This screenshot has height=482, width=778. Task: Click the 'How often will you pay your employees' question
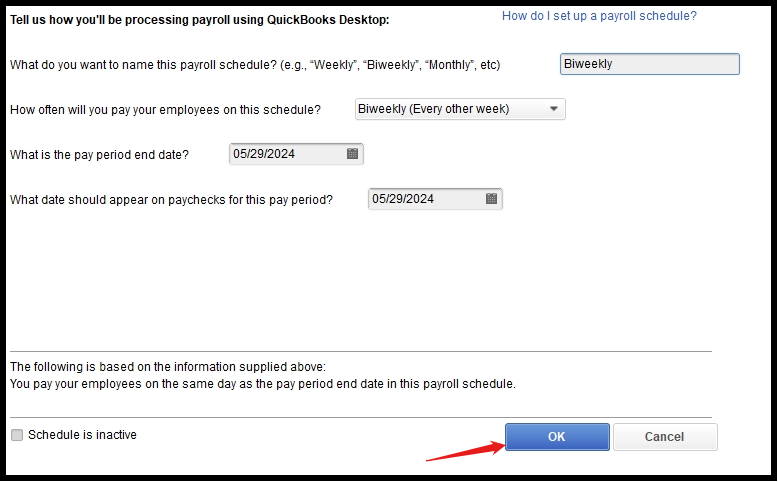point(165,110)
